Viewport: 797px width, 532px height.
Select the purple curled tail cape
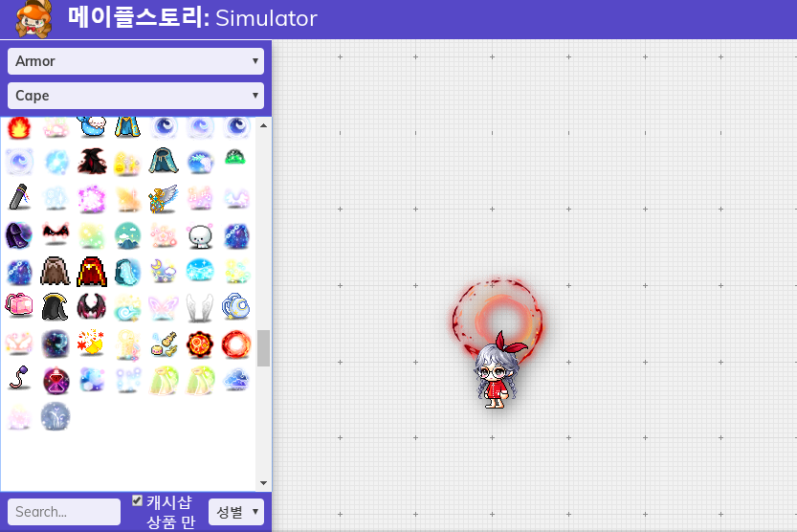pos(19,377)
